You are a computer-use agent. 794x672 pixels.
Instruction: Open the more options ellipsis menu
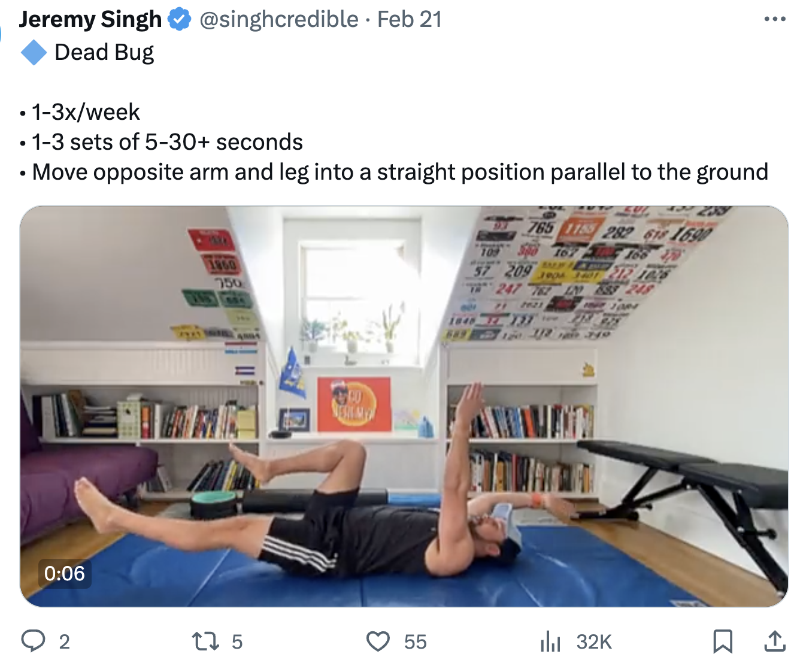point(774,19)
